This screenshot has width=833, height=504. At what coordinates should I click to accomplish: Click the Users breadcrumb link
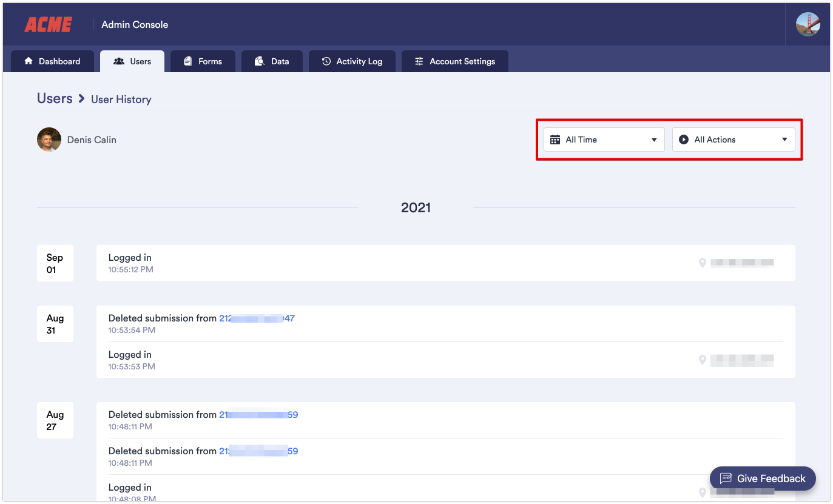(x=55, y=98)
